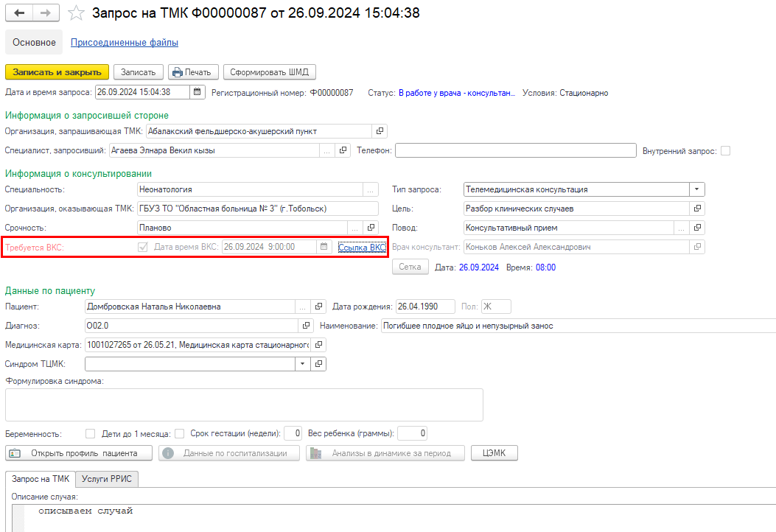The width and height of the screenshot is (776, 532).
Task: Expand the Синдром ТЦМК dropdown
Action: coord(303,363)
